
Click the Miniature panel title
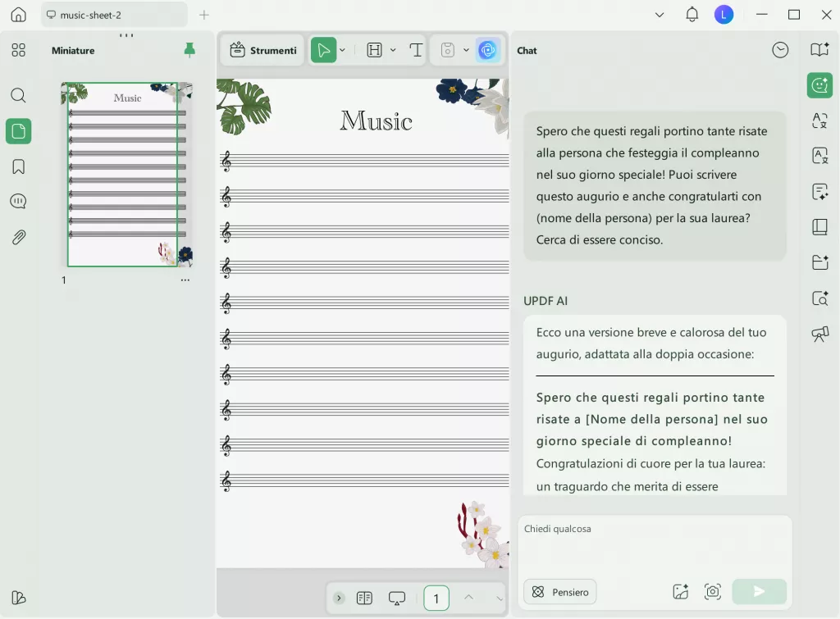pyautogui.click(x=73, y=50)
